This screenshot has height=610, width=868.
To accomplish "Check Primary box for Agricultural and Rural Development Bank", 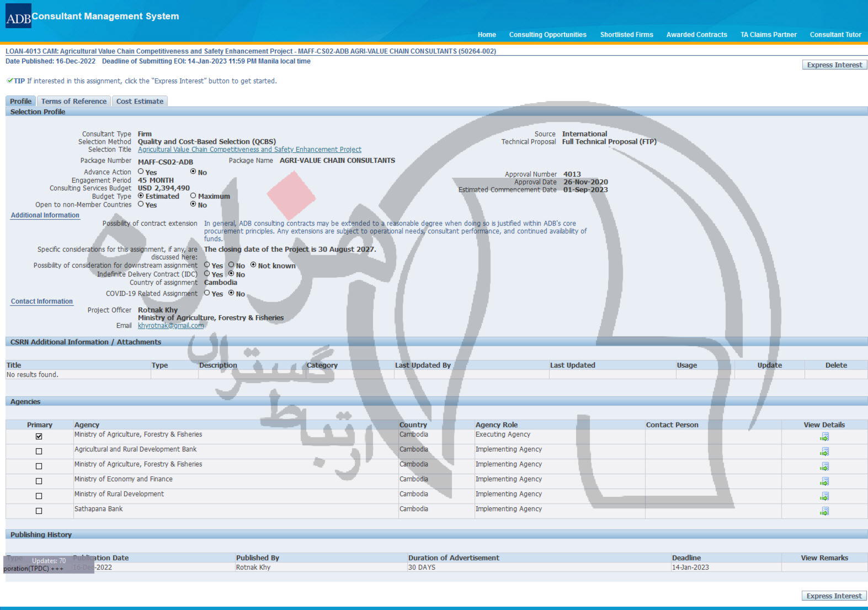I will [x=39, y=451].
